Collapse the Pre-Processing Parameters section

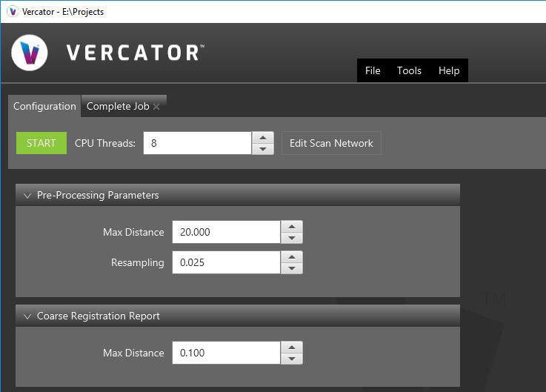click(x=27, y=196)
